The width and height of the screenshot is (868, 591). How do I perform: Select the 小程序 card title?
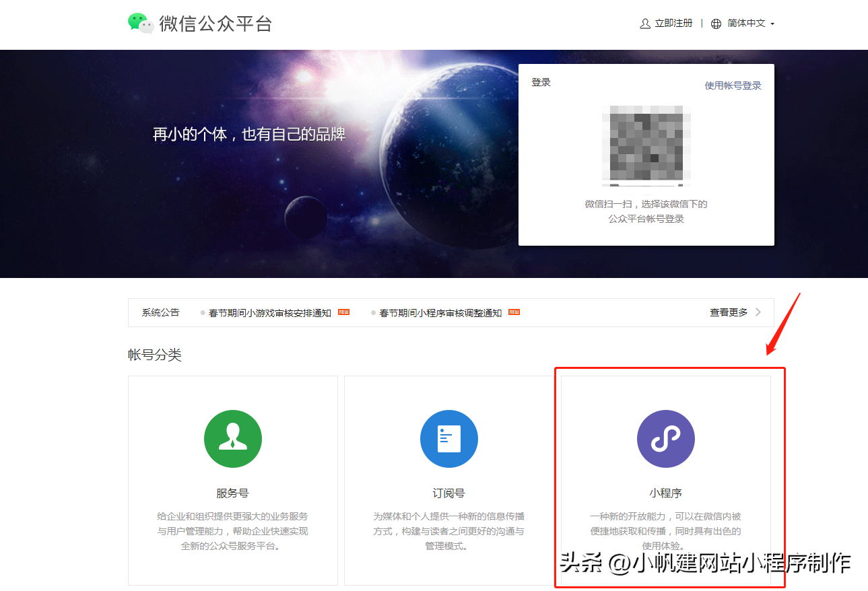tap(666, 493)
